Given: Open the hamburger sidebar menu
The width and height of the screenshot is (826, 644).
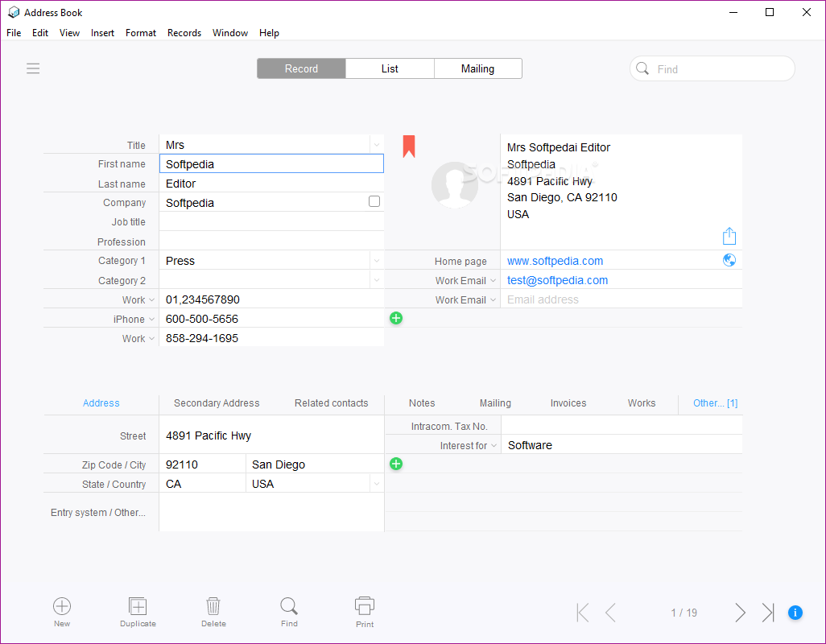Looking at the screenshot, I should click(33, 68).
